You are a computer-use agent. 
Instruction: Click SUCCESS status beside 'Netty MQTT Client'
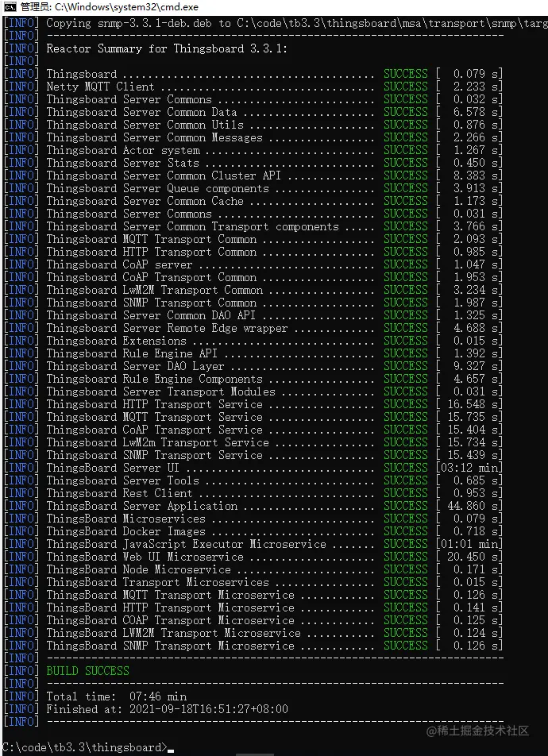tap(406, 87)
